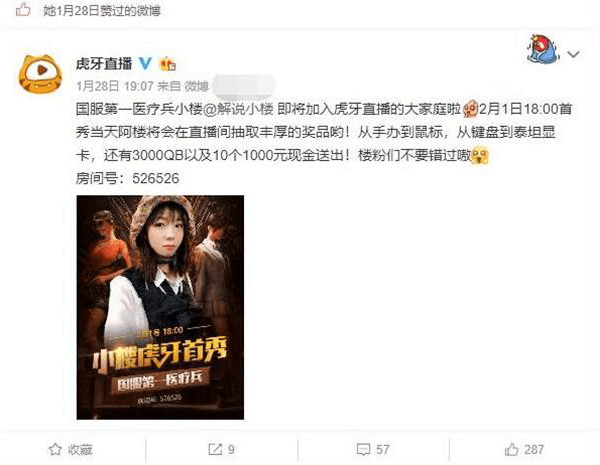Open the 虎牙直播 tiger avatar
The height and width of the screenshot is (465, 600).
[40, 74]
